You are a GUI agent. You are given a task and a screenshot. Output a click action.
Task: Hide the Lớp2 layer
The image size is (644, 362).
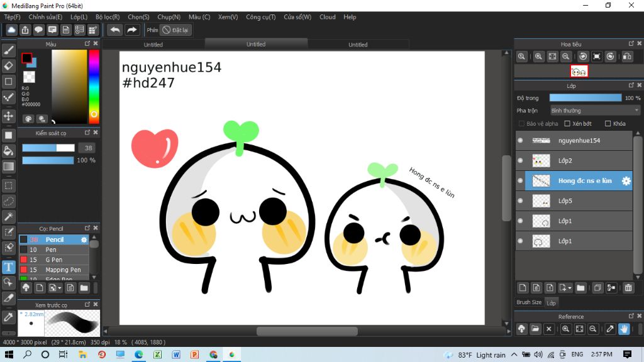tap(520, 160)
